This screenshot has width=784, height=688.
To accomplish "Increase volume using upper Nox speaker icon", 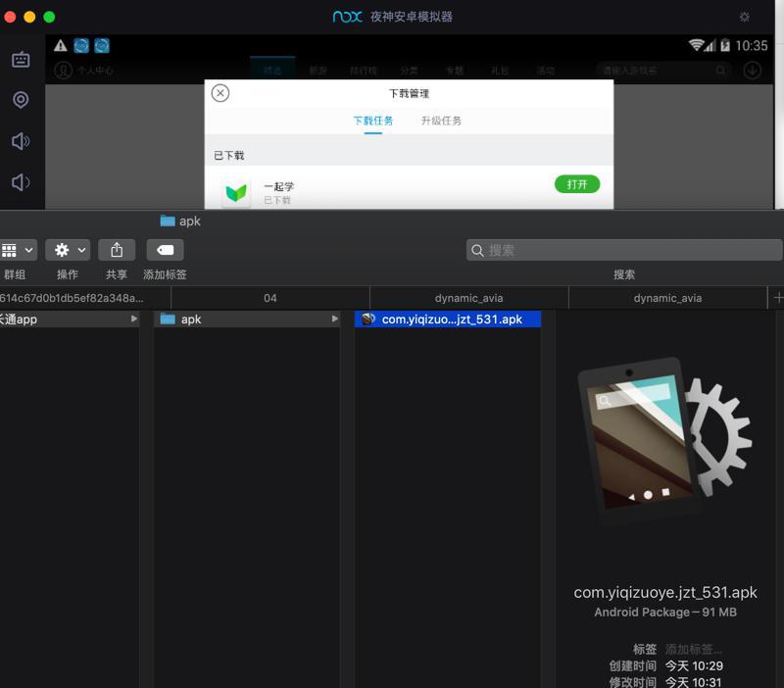I will tap(21, 141).
